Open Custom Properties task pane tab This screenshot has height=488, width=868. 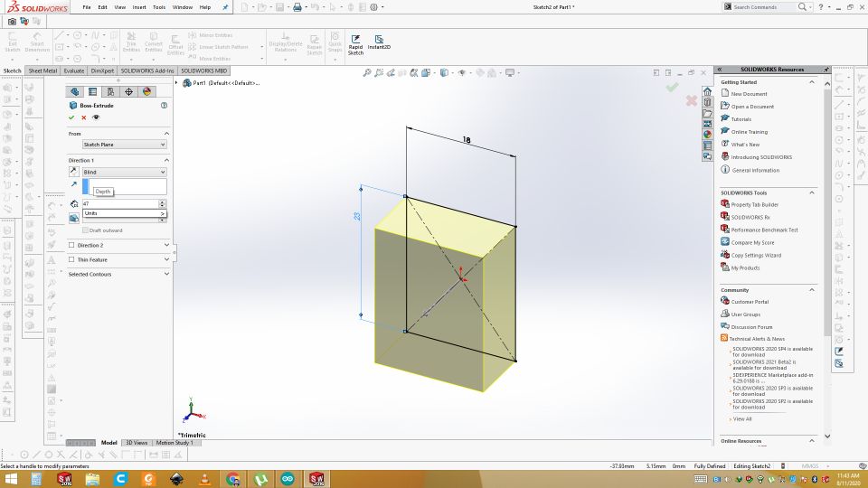(x=707, y=145)
